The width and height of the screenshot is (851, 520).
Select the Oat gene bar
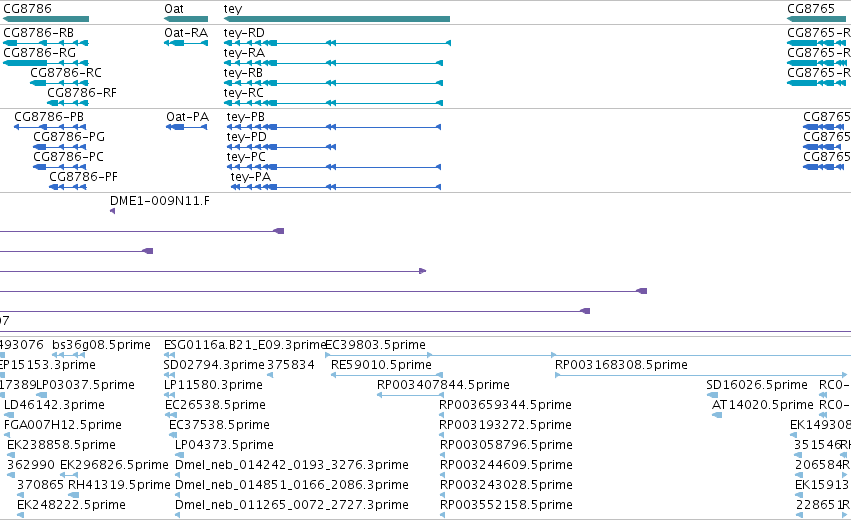[186, 19]
